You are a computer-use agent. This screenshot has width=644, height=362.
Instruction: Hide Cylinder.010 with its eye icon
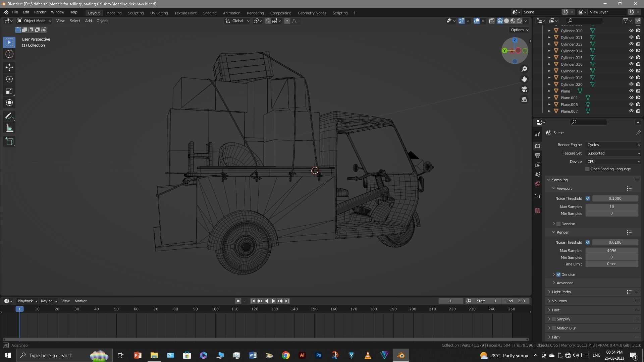(x=631, y=31)
